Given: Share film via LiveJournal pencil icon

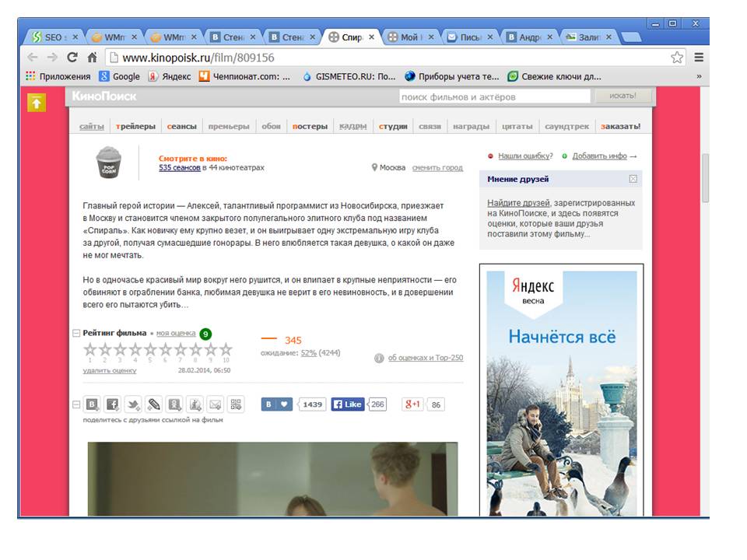Looking at the screenshot, I should pyautogui.click(x=153, y=404).
